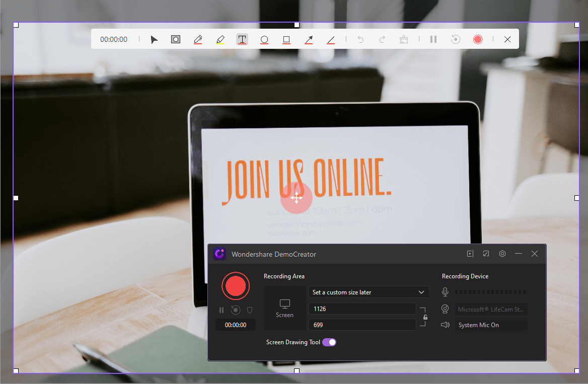Restart recording from the top toolbar
This screenshot has height=384, width=588.
[456, 39]
